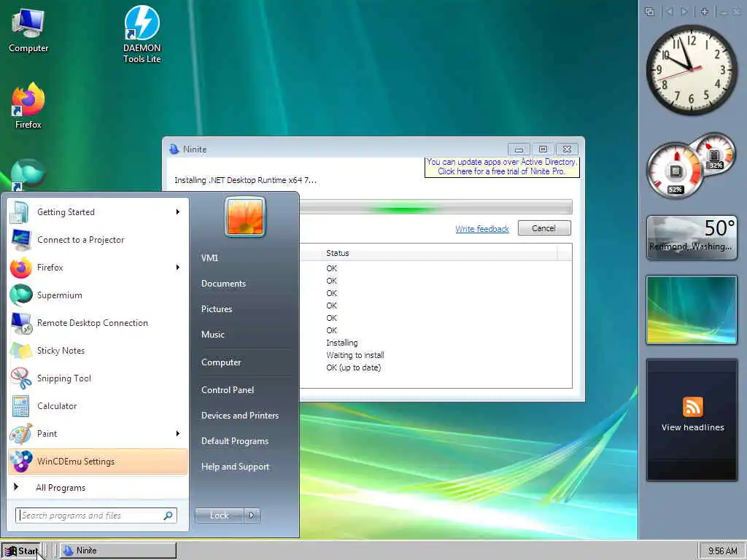The image size is (747, 560).
Task: Open Pictures from Start menu
Action: (x=216, y=309)
